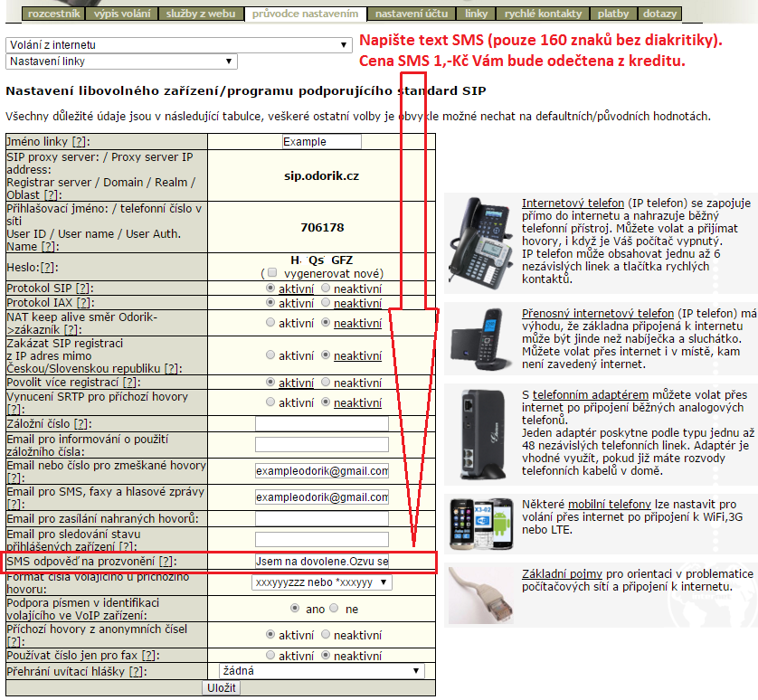Viewport: 758px width, 700px height.
Task: Open the 'žádná' greeting playback dropdown
Action: point(321,671)
